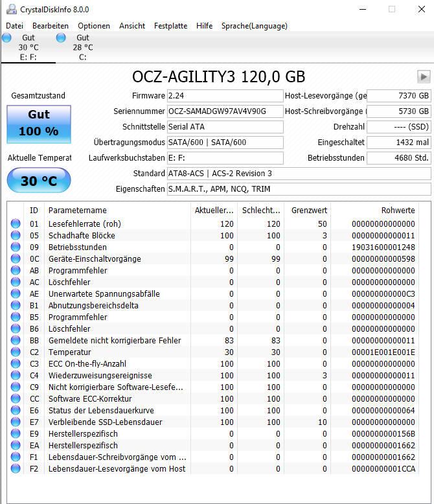Open the Hilfe menu
The height and width of the screenshot is (504, 434).
point(205,26)
